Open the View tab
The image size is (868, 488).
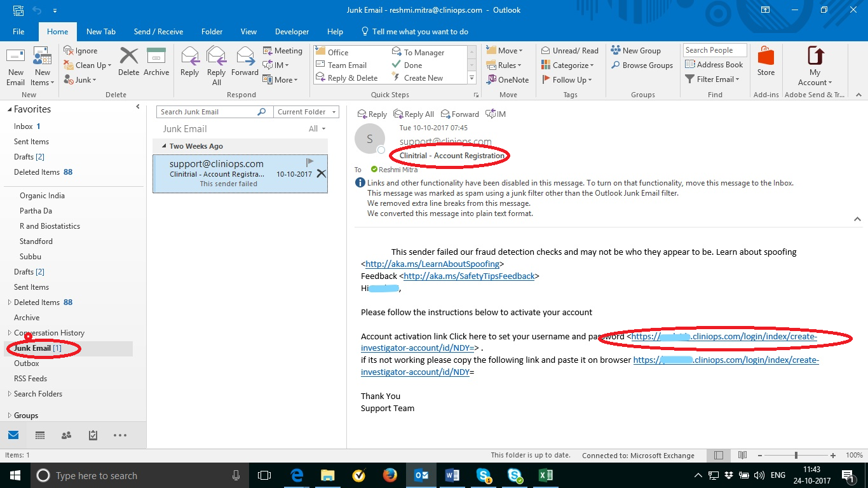click(248, 31)
